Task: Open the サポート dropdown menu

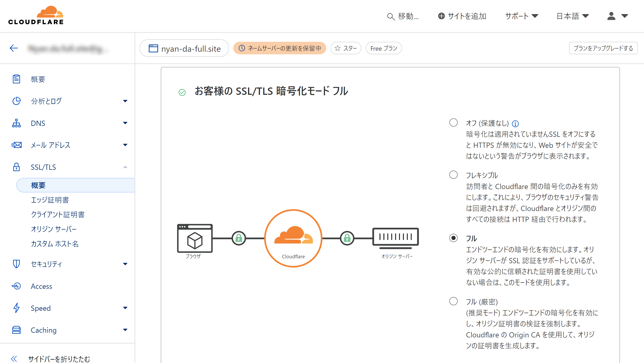Action: pos(522,16)
